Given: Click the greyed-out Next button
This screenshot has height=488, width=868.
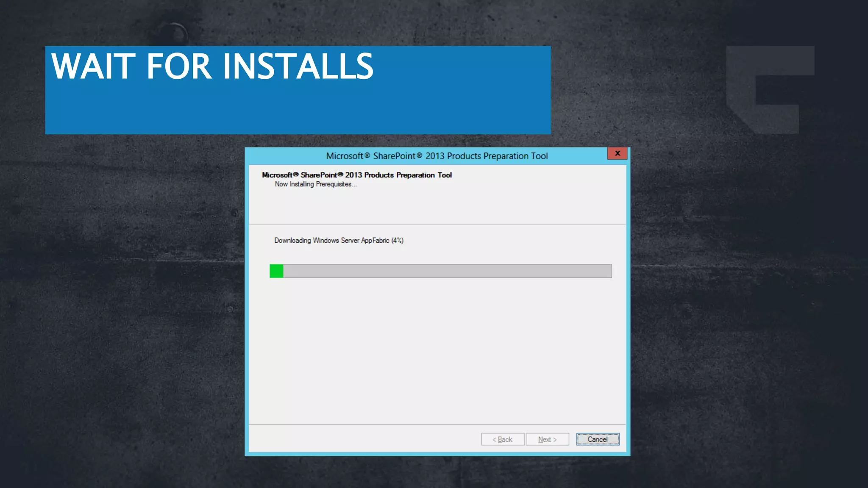Looking at the screenshot, I should tap(547, 439).
